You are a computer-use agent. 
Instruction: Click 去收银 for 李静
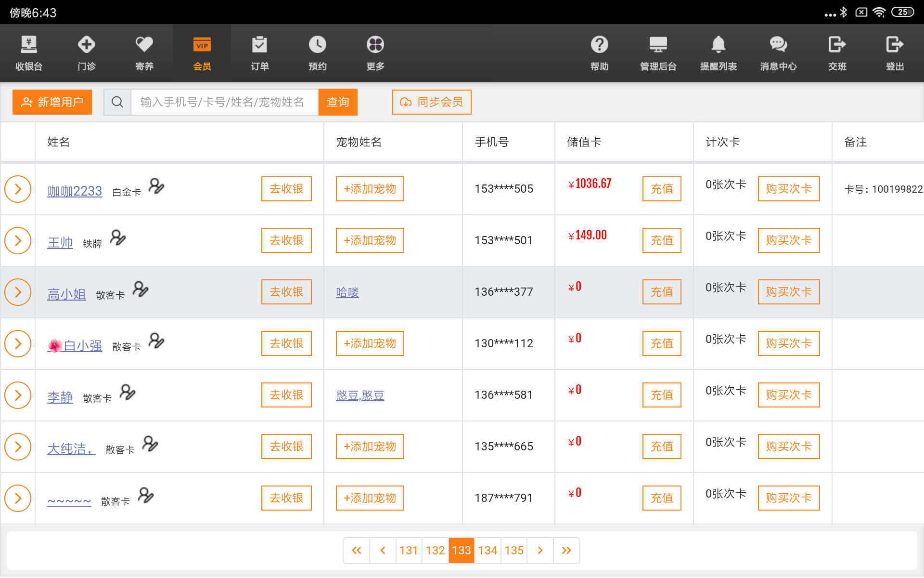tap(286, 395)
